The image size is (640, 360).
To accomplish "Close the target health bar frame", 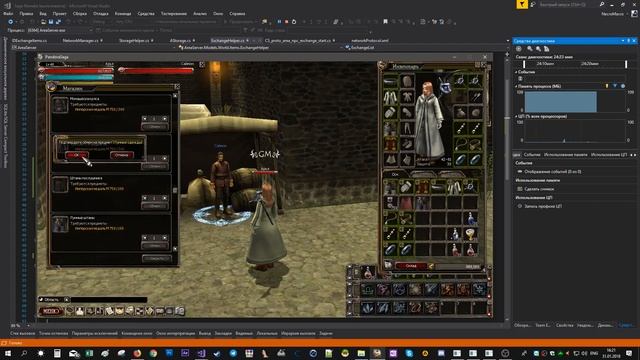I will point(202,64).
